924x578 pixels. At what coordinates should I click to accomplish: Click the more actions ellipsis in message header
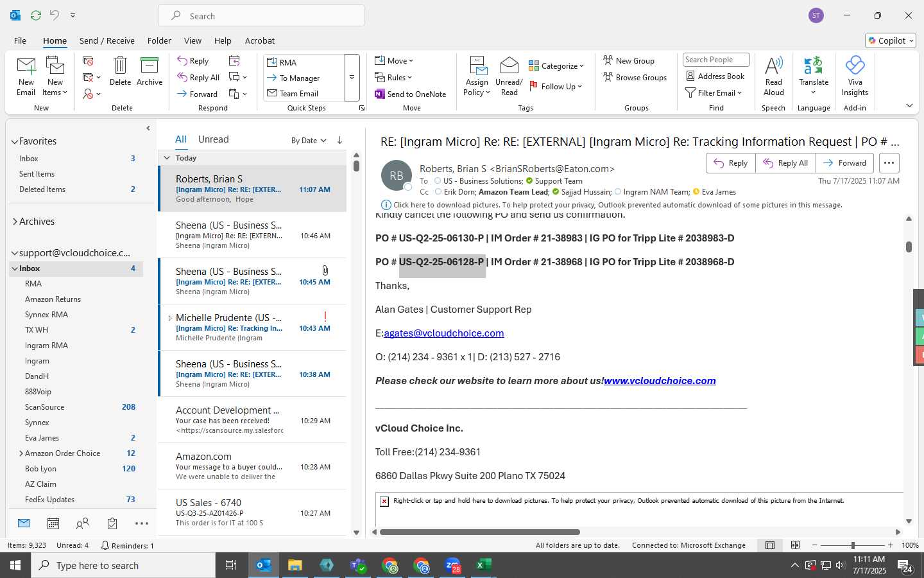(x=889, y=163)
